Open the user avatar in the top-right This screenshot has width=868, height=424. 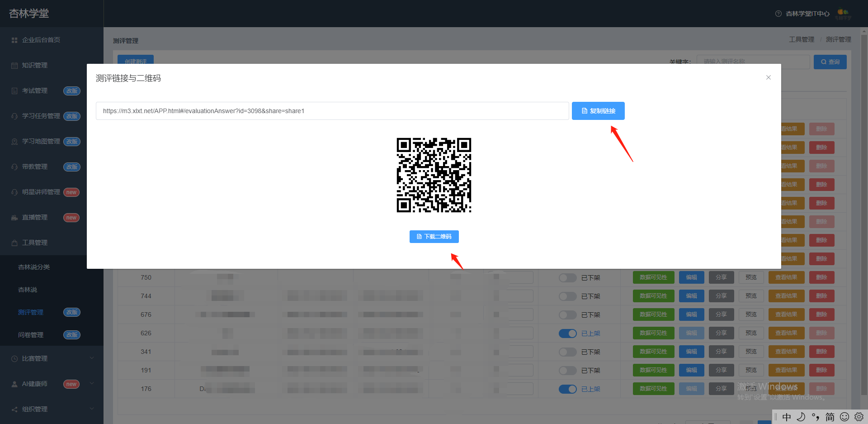click(x=843, y=14)
